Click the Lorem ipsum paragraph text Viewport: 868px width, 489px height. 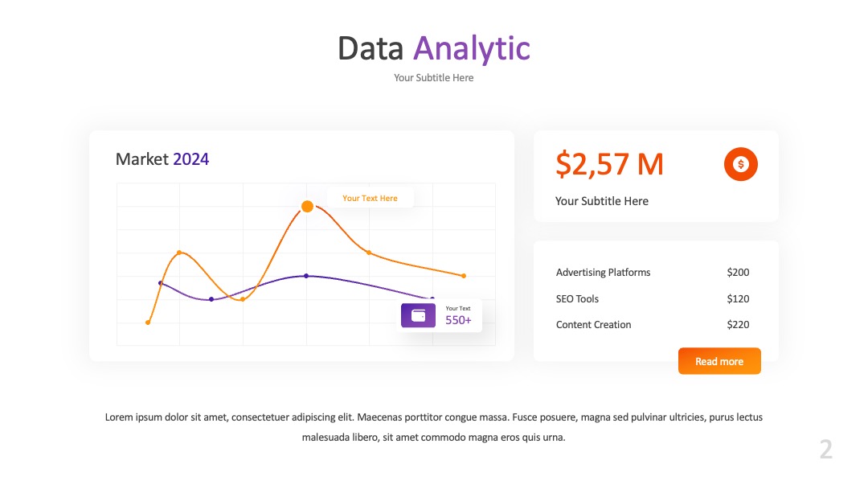[433, 427]
